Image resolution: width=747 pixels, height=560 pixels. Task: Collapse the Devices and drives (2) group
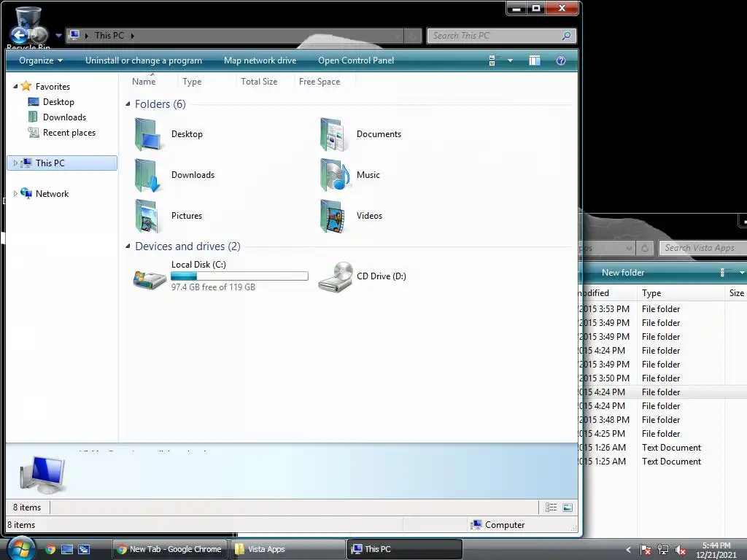pyautogui.click(x=128, y=246)
